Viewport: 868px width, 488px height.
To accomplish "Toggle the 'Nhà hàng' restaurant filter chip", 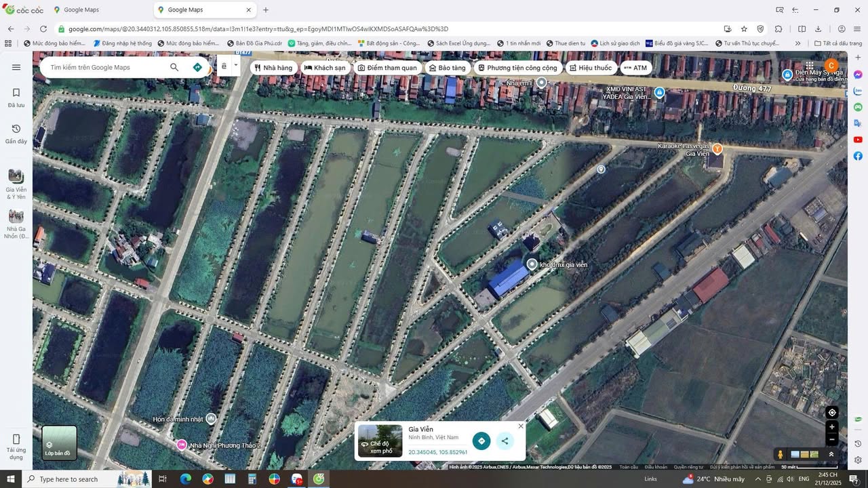I will (273, 68).
